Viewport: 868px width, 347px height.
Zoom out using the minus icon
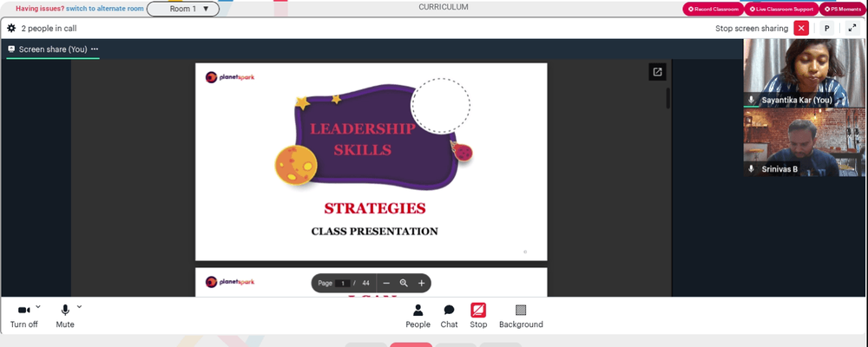386,283
